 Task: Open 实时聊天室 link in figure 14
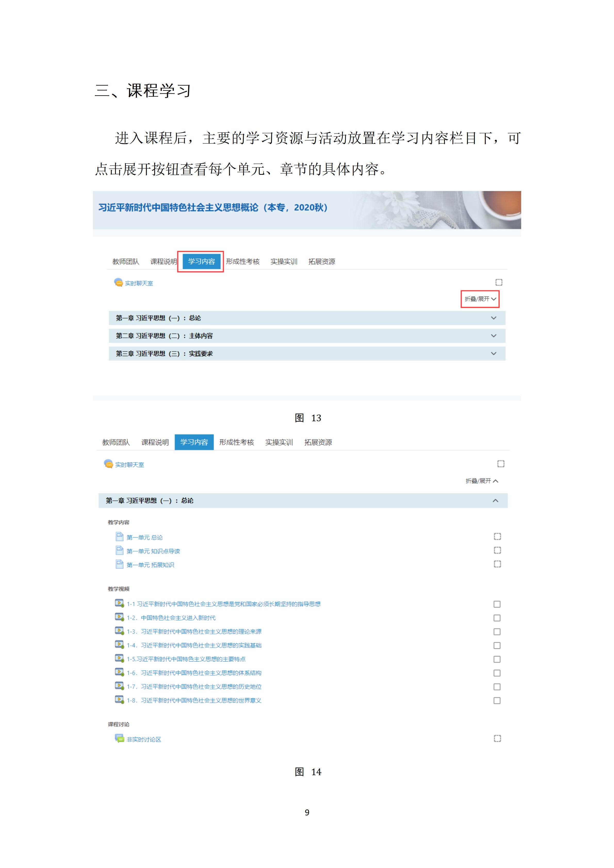[x=130, y=465]
